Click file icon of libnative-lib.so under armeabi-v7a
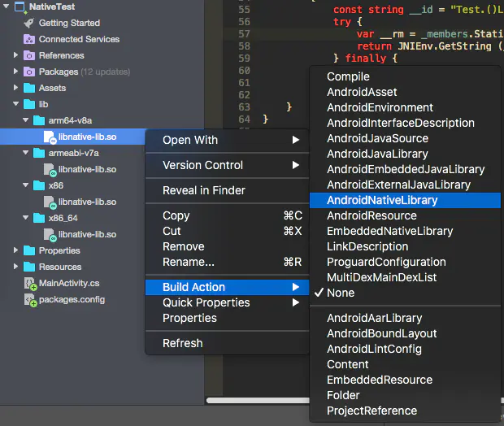Screen dimensions: 504x426 coord(50,170)
